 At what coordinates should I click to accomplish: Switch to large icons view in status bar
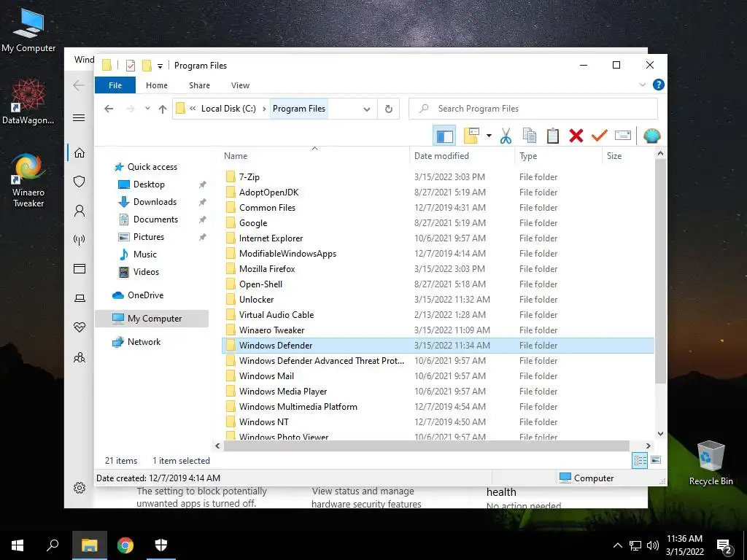click(x=656, y=460)
